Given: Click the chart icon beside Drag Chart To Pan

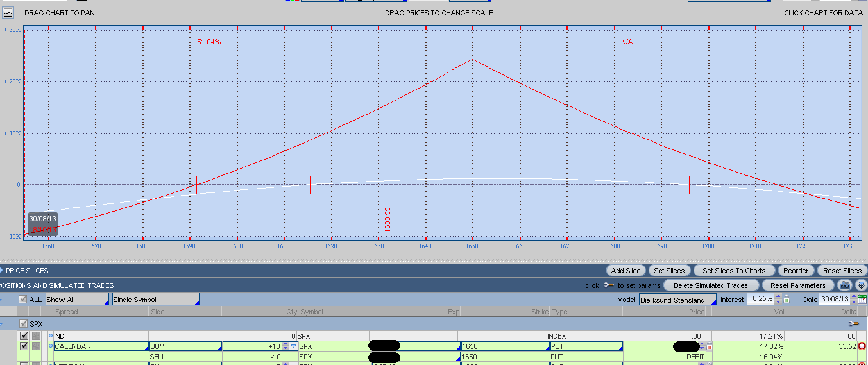Looking at the screenshot, I should [x=7, y=12].
